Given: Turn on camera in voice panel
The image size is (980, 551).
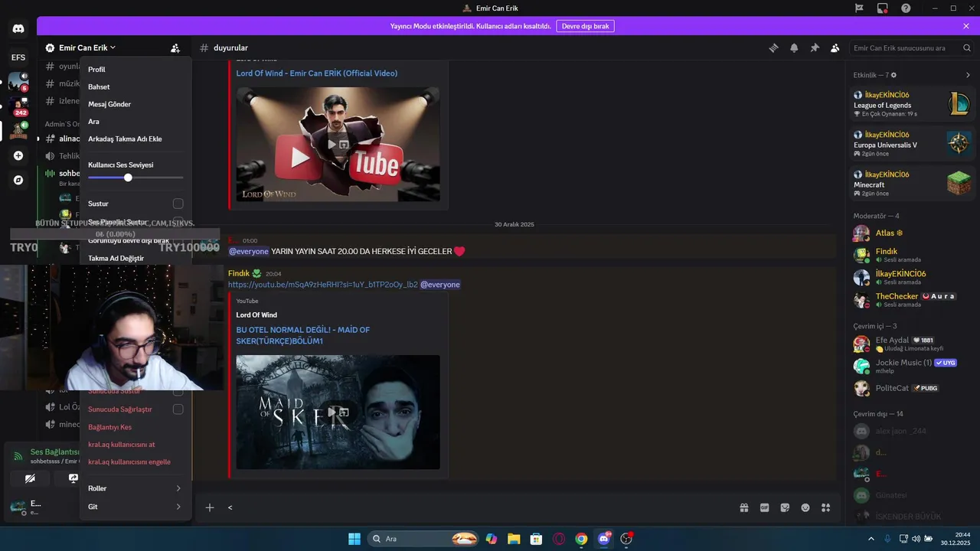Looking at the screenshot, I should 30,478.
